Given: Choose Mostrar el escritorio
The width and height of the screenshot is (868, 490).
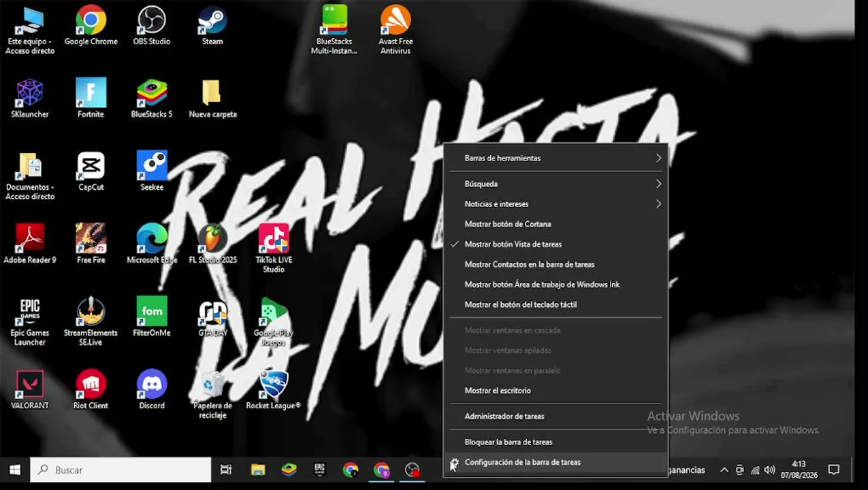Looking at the screenshot, I should pos(556,391).
